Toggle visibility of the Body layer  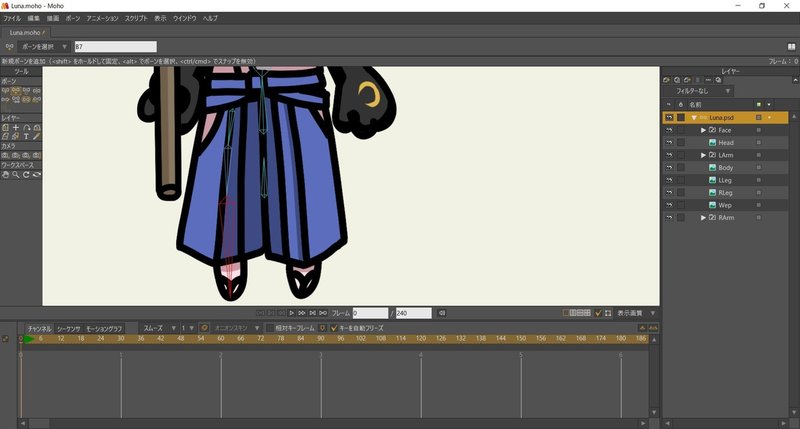[669, 167]
